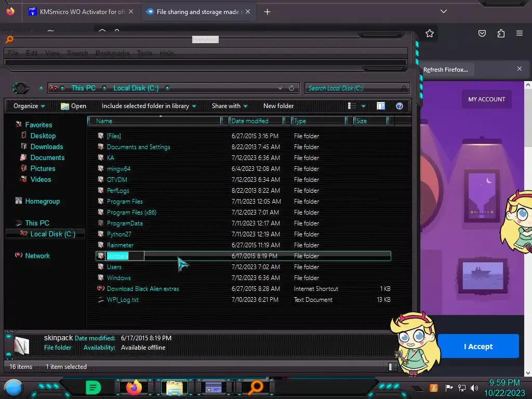Open the Firefox extensions puzzle icon
532x399 pixels.
tap(501, 33)
